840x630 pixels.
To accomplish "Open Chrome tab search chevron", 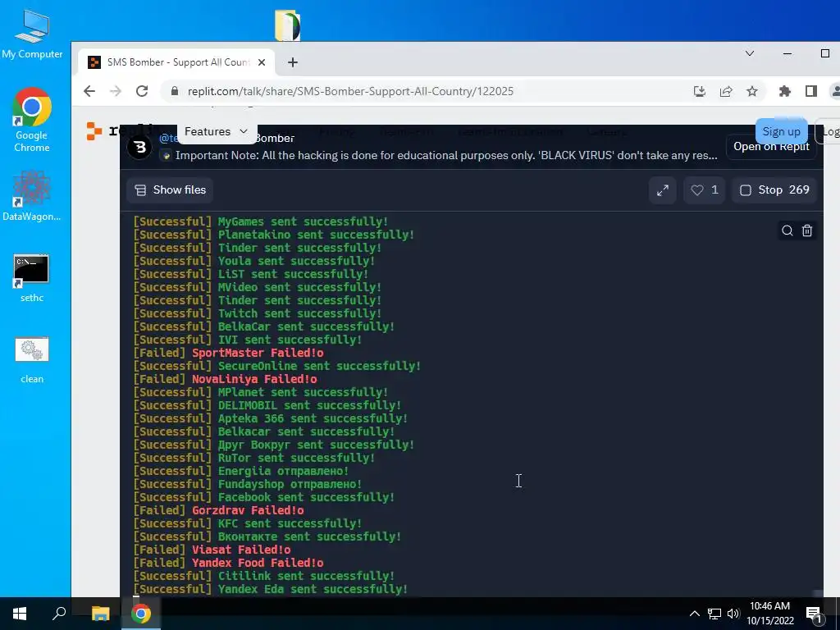I will (750, 53).
